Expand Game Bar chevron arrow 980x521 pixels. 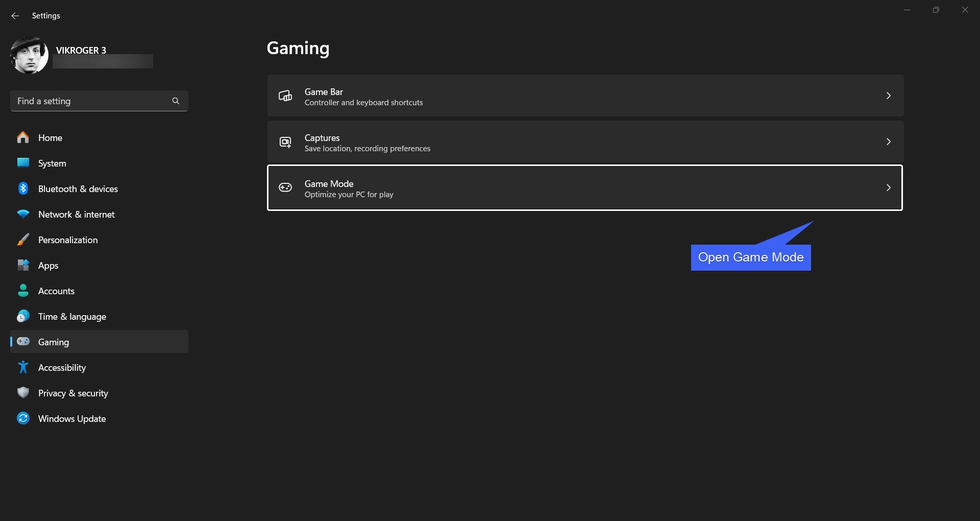pyautogui.click(x=889, y=96)
